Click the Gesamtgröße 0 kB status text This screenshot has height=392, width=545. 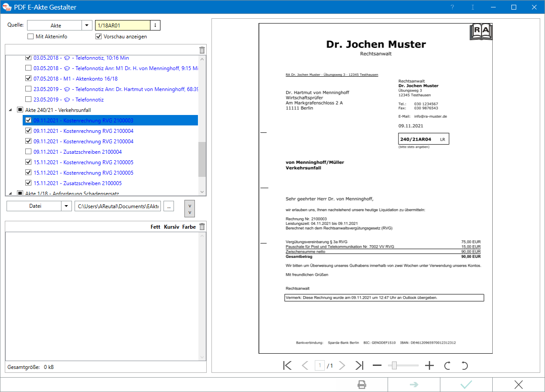click(x=31, y=367)
